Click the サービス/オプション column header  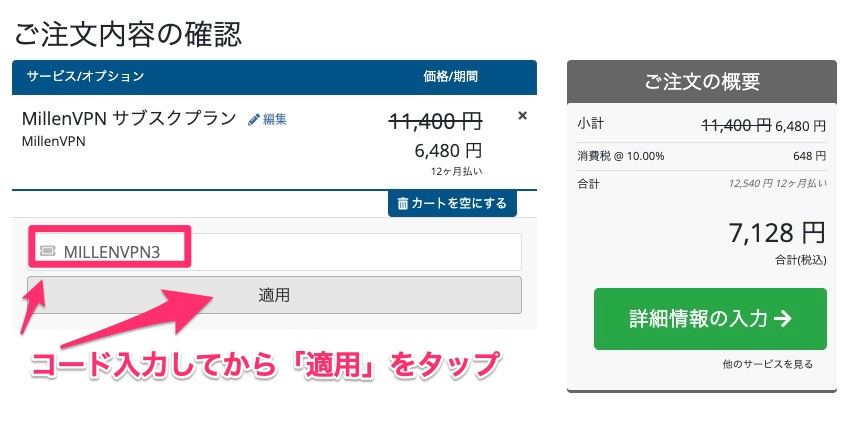85,76
